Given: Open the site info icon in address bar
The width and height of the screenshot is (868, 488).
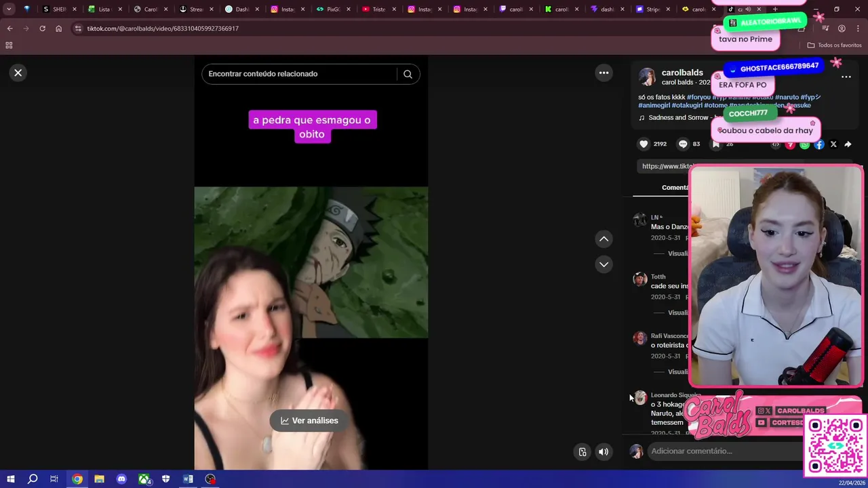Looking at the screenshot, I should click(78, 28).
